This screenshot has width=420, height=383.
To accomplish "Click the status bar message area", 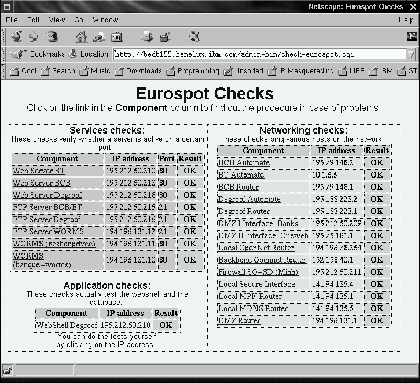I will (x=245, y=370).
